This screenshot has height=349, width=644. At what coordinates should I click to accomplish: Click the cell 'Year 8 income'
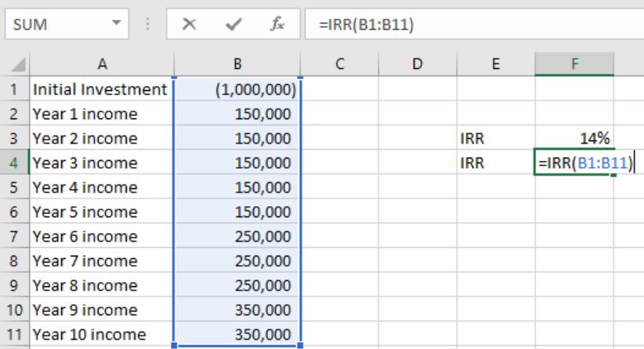102,285
